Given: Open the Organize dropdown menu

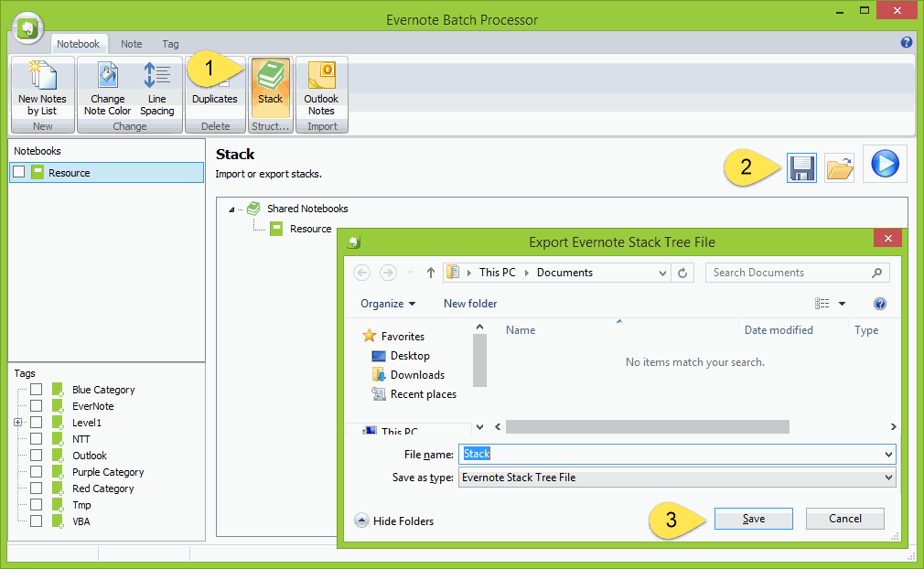Looking at the screenshot, I should tap(388, 304).
